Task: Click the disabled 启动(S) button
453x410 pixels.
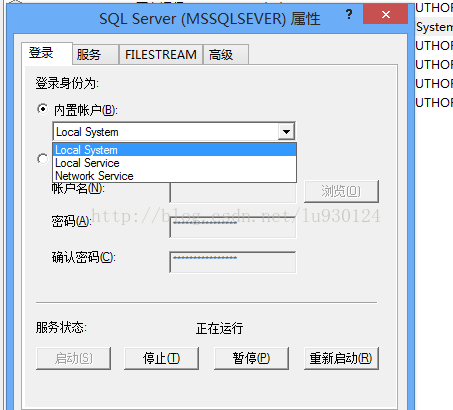Action: click(x=73, y=358)
